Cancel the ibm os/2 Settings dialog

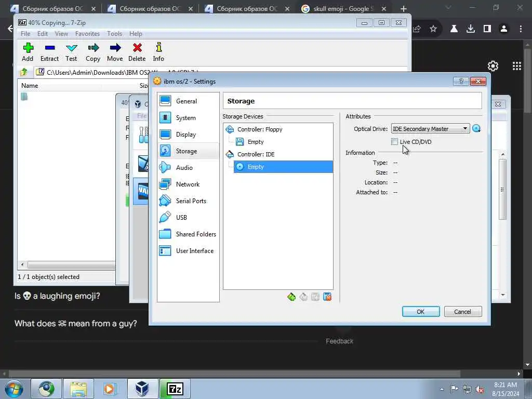(x=463, y=312)
